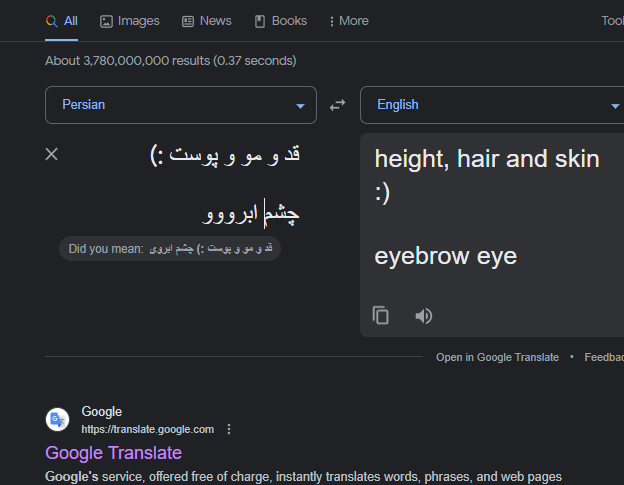Image resolution: width=624 pixels, height=485 pixels.
Task: Click the search magnifier icon beside All
Action: coord(51,21)
